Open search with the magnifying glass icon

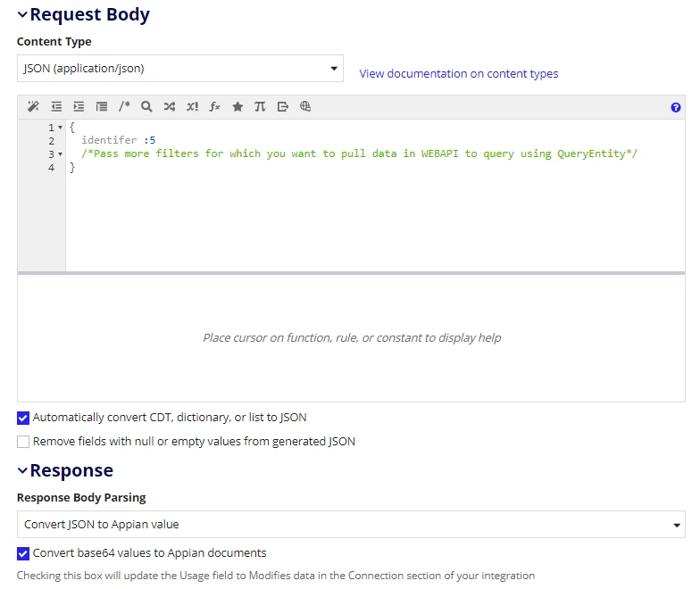point(146,107)
